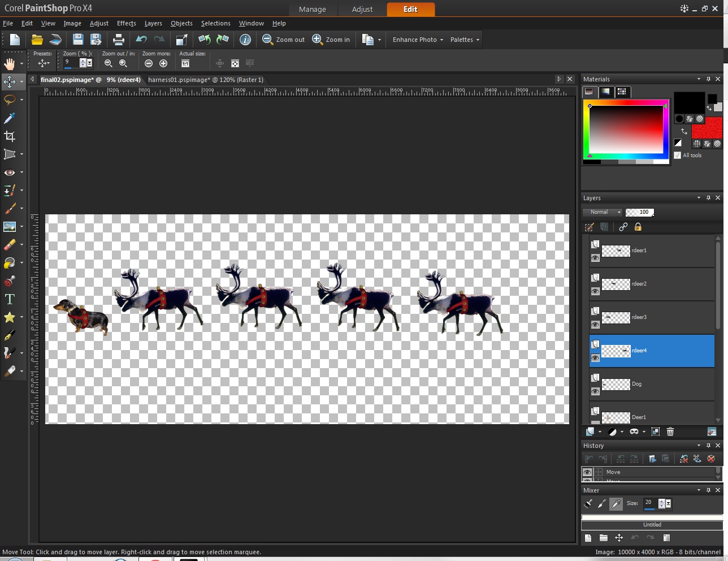Switch to the Adjust workspace tab
This screenshot has width=728, height=561.
pos(362,9)
